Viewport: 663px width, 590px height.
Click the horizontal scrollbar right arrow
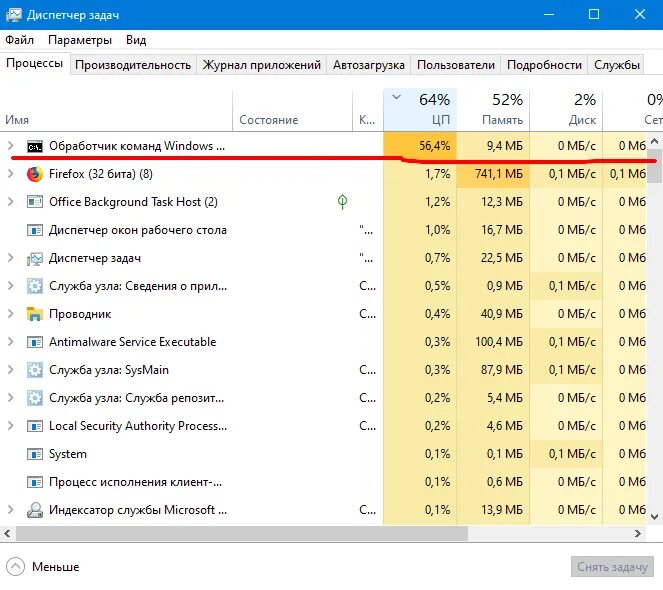638,534
